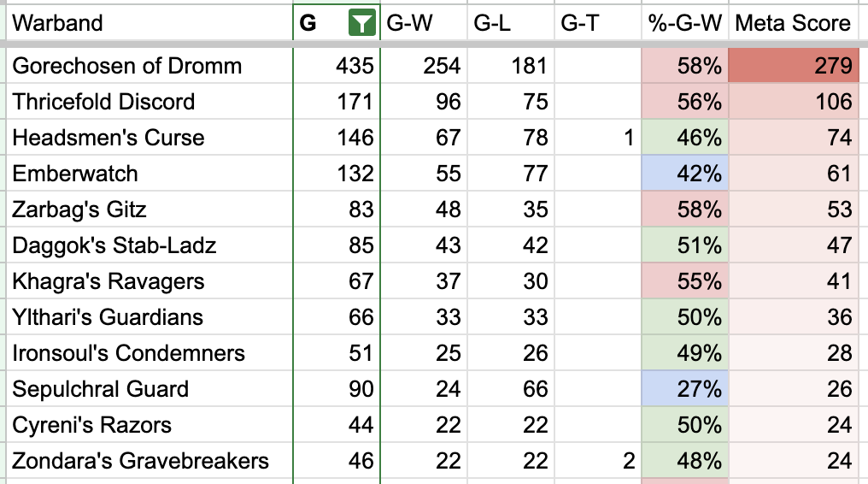The width and height of the screenshot is (868, 484).
Task: Click the G-L column header cell
Action: coord(511,23)
